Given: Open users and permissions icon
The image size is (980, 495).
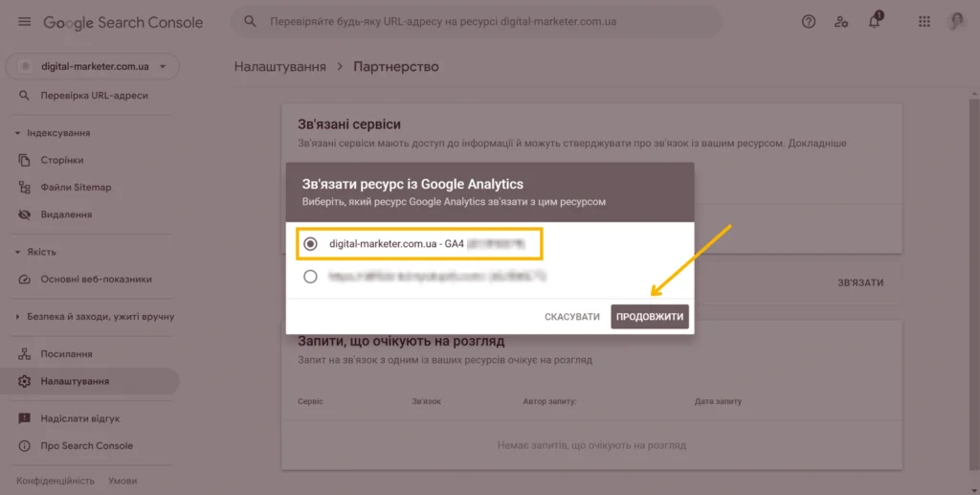Looking at the screenshot, I should tap(841, 22).
